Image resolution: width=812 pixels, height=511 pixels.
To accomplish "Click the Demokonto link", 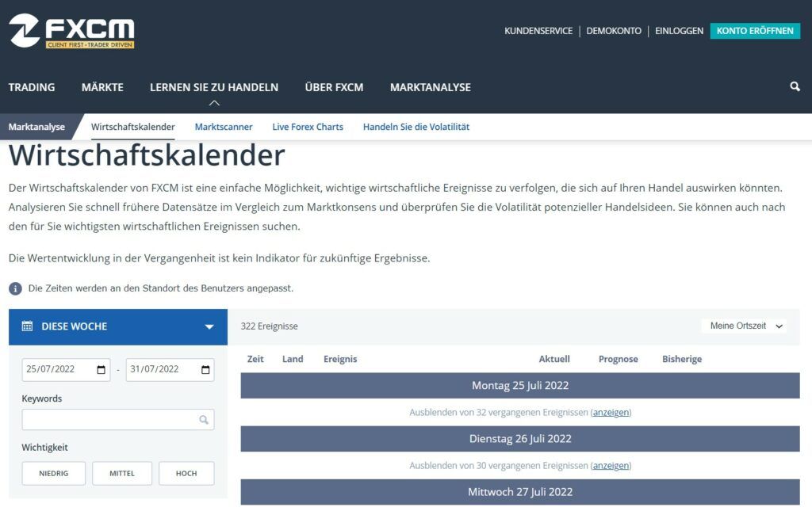I will (614, 31).
